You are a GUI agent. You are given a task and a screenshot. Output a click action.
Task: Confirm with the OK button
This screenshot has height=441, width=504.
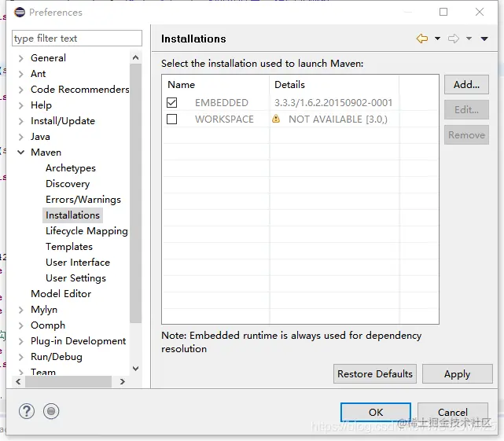[x=376, y=413]
